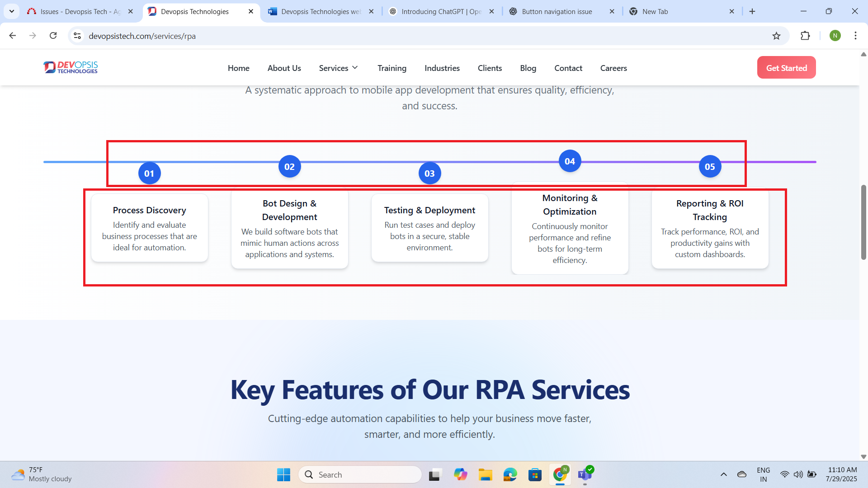Open Microsoft Teams from taskbar

[x=585, y=474]
